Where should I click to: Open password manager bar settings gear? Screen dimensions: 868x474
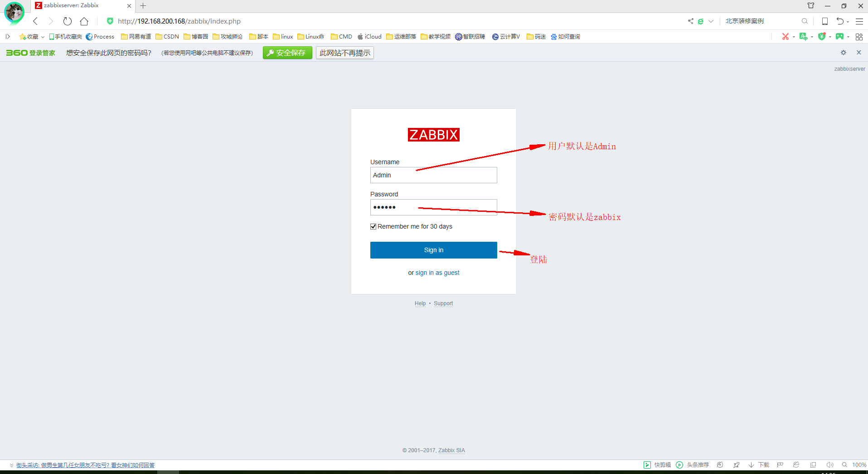point(844,53)
